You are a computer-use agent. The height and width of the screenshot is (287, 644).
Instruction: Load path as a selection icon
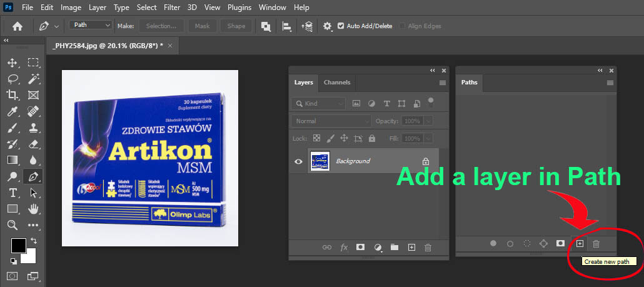pyautogui.click(x=527, y=243)
